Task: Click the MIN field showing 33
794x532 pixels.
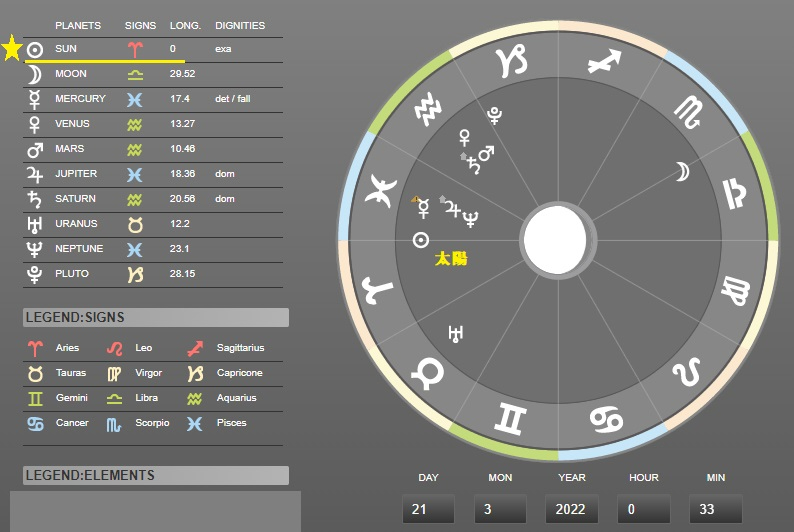Action: 716,509
